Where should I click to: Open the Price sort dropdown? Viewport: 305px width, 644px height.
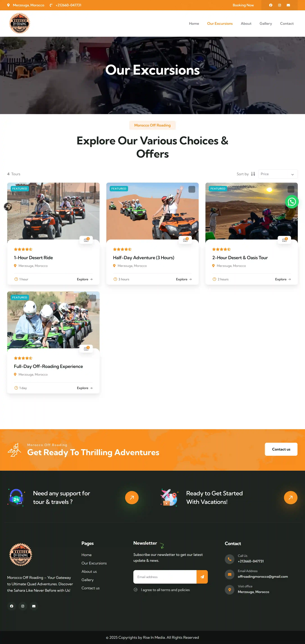(x=278, y=174)
